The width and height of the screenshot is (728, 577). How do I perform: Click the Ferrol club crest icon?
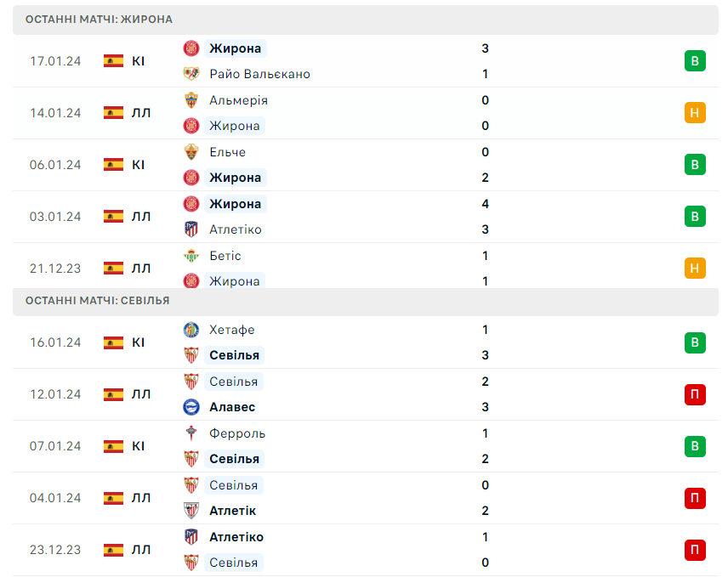click(191, 433)
